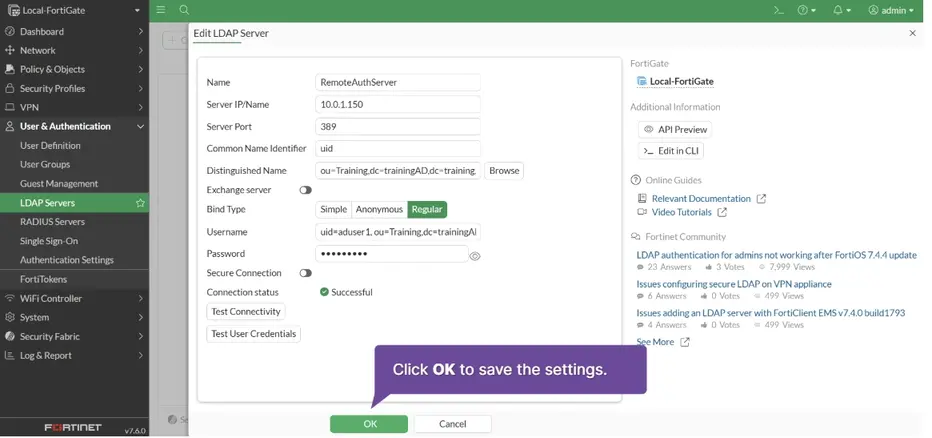The image size is (932, 438).
Task: Open the FortiClient EMS LDAP server post
Action: pos(771,313)
